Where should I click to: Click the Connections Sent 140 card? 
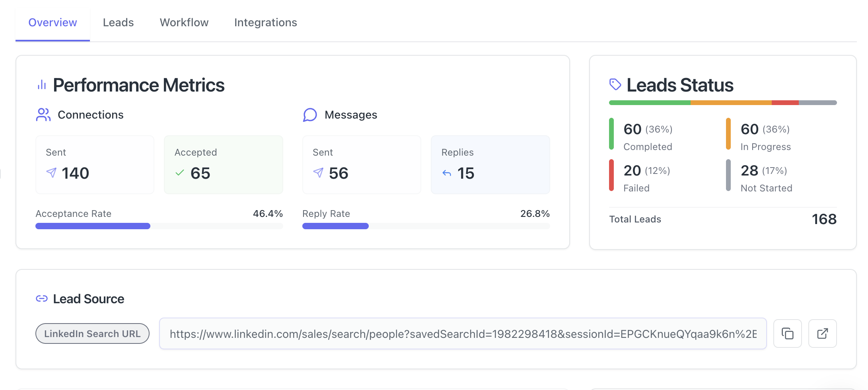(95, 165)
